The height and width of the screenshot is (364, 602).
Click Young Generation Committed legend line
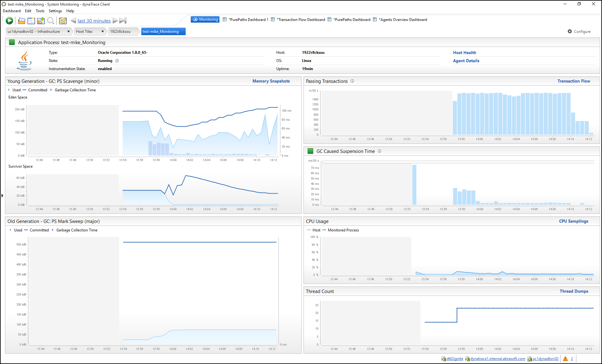pos(24,90)
